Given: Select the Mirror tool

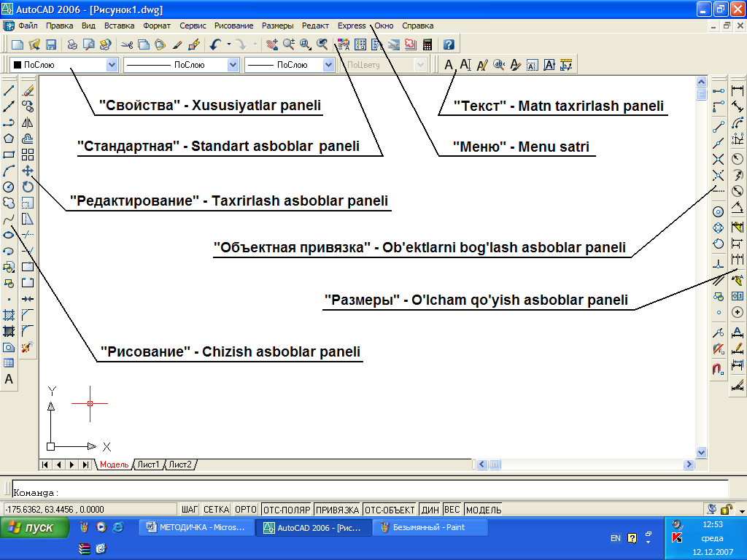Looking at the screenshot, I should coord(28,122).
